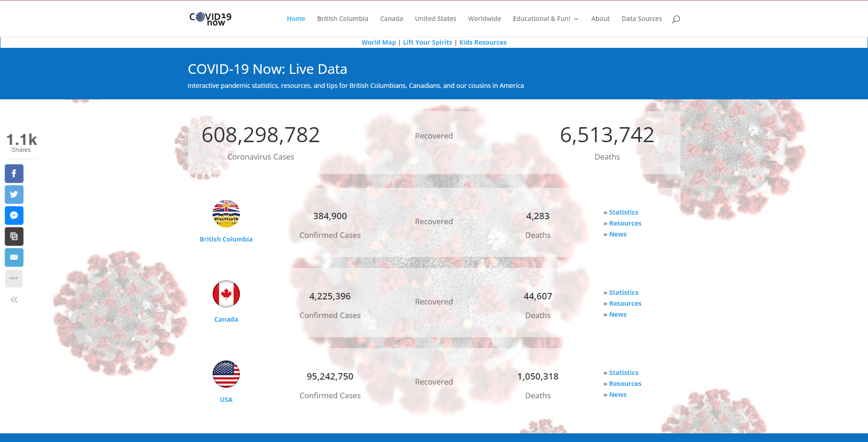Select the Recovered label in the Canada row
This screenshot has width=868, height=442.
pyautogui.click(x=434, y=302)
